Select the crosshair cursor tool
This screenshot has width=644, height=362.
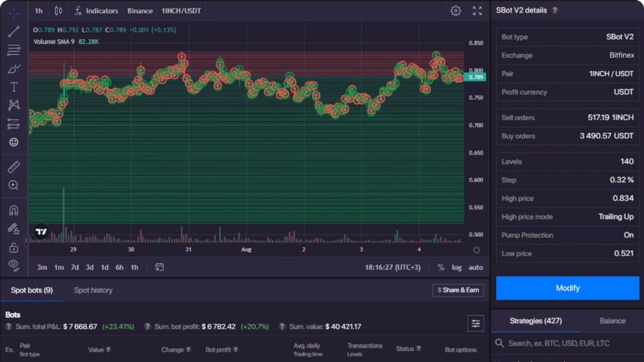click(x=14, y=13)
